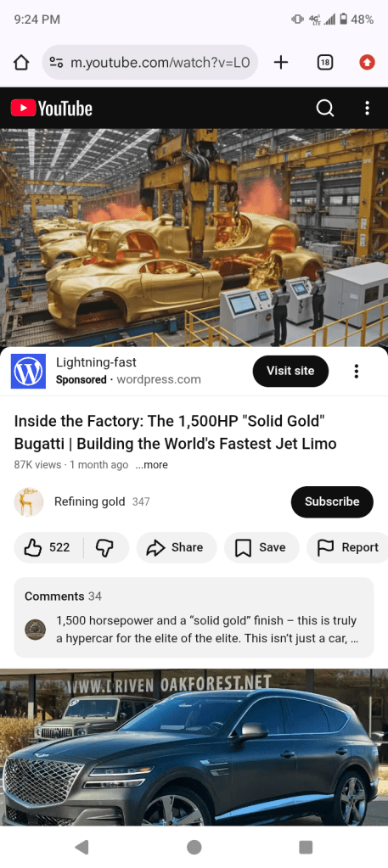The image size is (388, 868).
Task: Open the sponsored ad options menu
Action: point(357,372)
